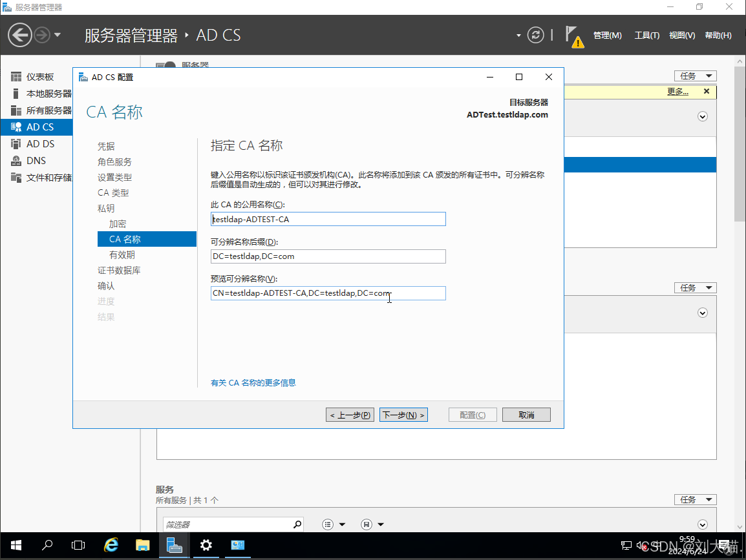Open 有关 CA 名称的更多信息 link

(253, 382)
